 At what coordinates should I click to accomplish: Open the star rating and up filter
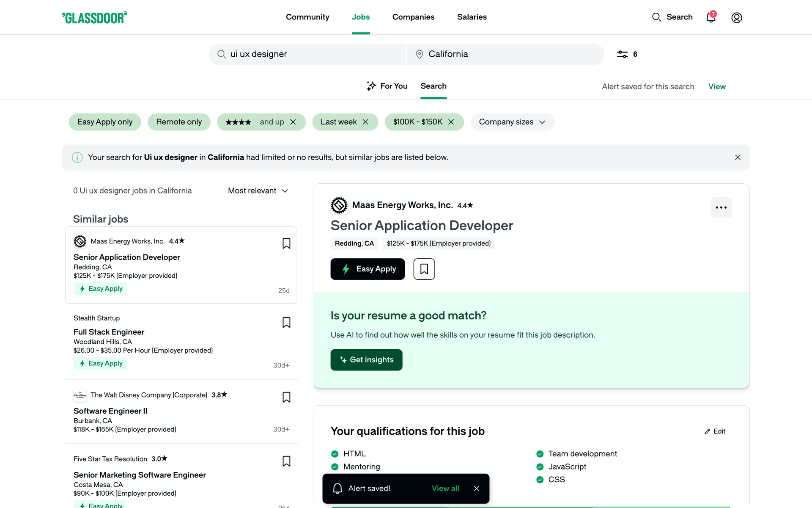pos(254,122)
